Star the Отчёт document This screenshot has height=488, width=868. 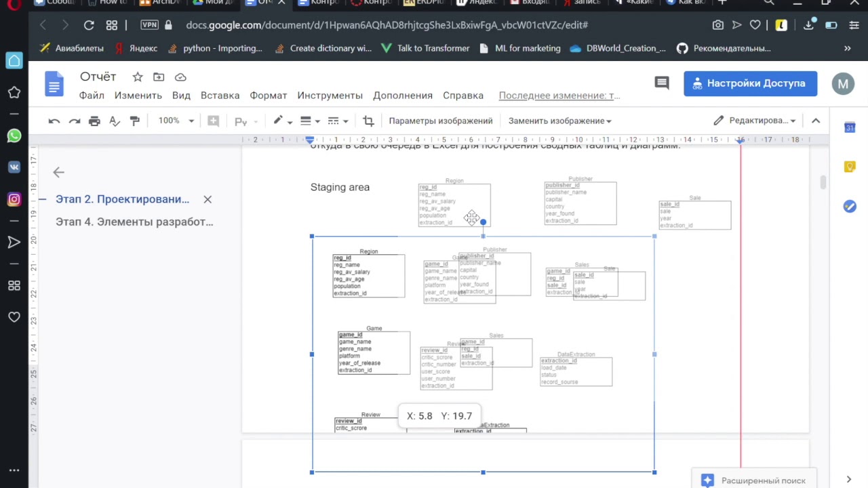tap(138, 77)
